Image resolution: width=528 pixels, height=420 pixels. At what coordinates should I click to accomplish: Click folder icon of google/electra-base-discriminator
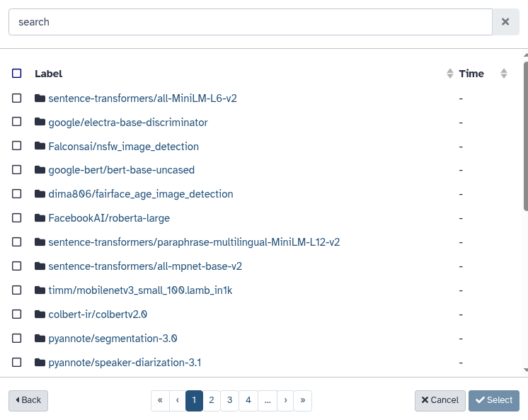click(x=40, y=122)
